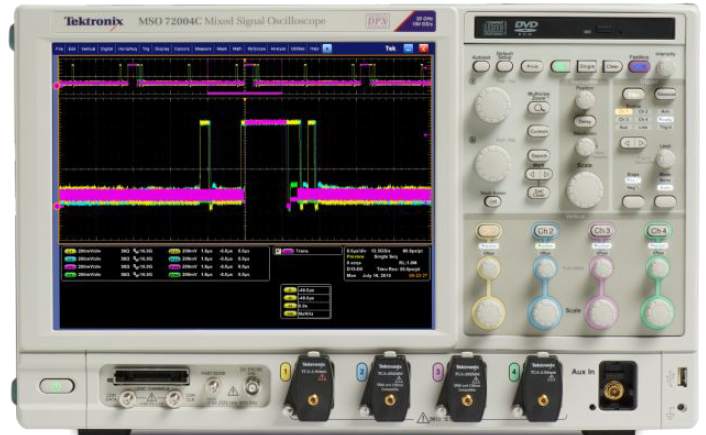Click the right Mark arrow button

(545, 174)
